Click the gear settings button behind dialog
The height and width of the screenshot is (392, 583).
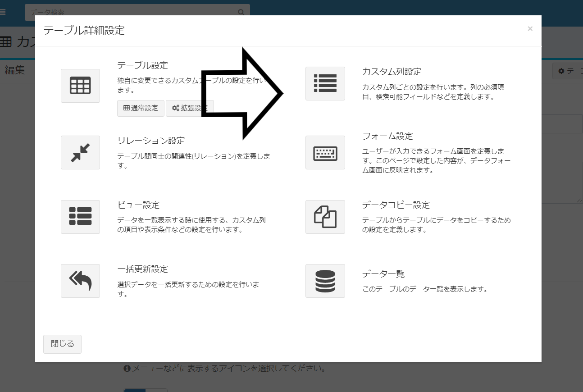(x=568, y=71)
